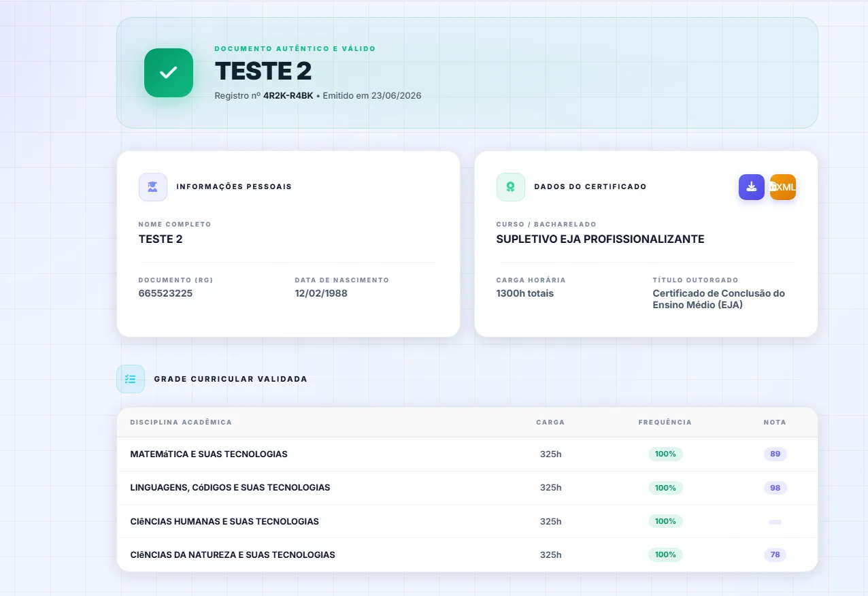Click the Nota column header

click(x=775, y=423)
